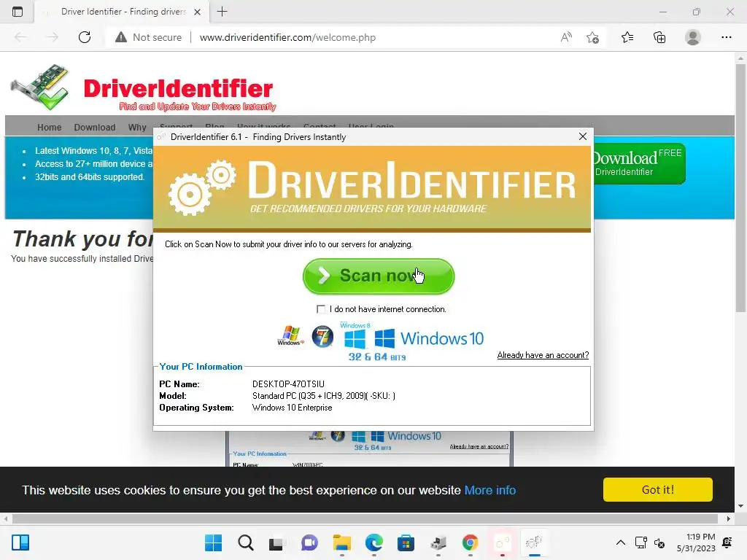
Task: Open Microsoft Edge from the taskbar
Action: [374, 542]
